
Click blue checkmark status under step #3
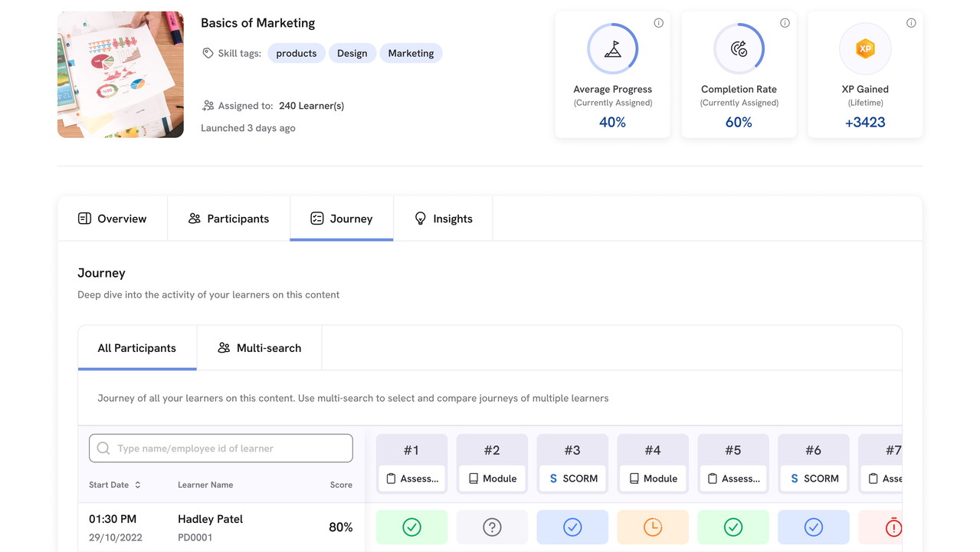click(x=572, y=527)
